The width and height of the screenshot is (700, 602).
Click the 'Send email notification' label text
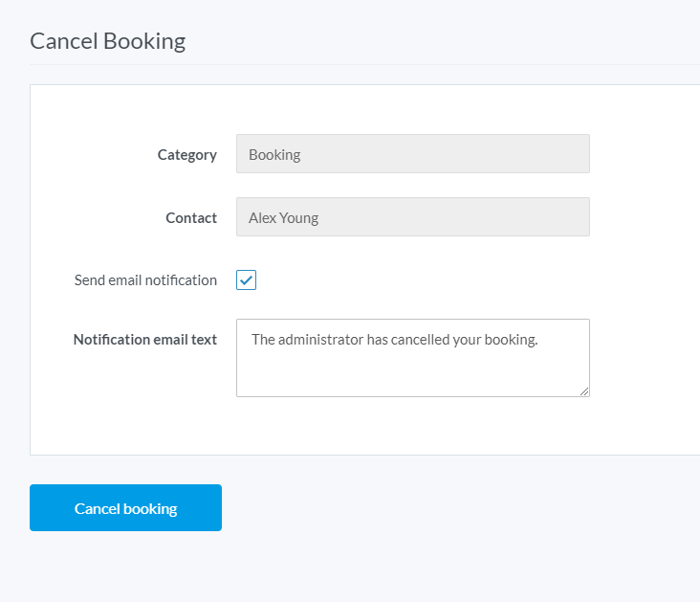click(145, 280)
